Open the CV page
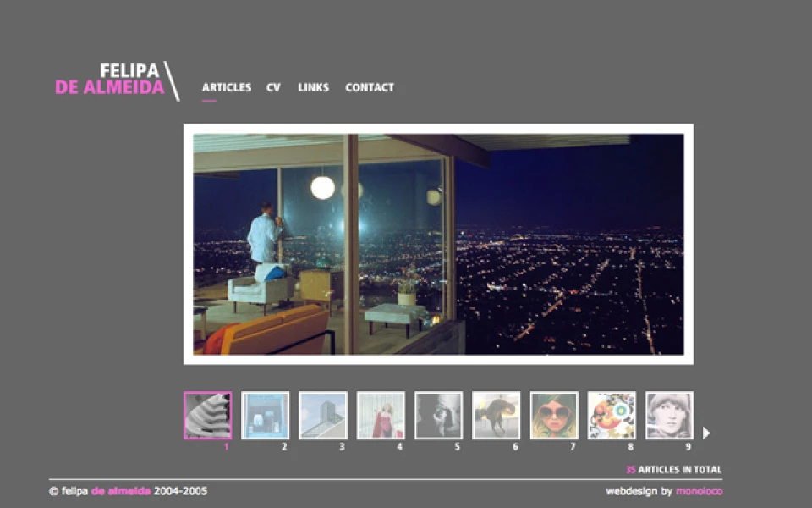The width and height of the screenshot is (812, 508). click(x=273, y=87)
